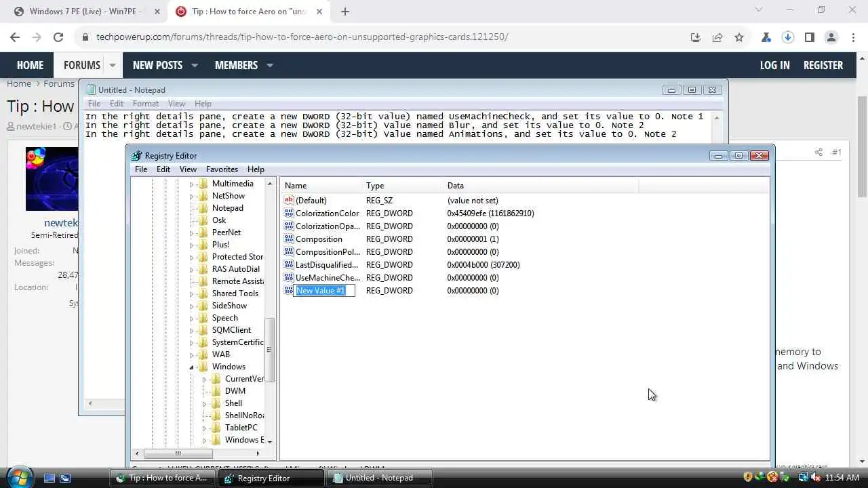Open Registry Editor File menu
Screen dimensions: 868x488
tap(141, 169)
